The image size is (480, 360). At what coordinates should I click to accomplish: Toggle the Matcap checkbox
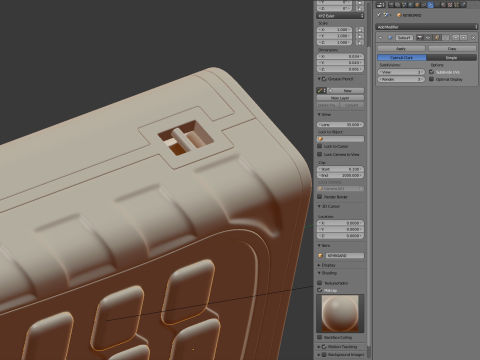(x=319, y=290)
